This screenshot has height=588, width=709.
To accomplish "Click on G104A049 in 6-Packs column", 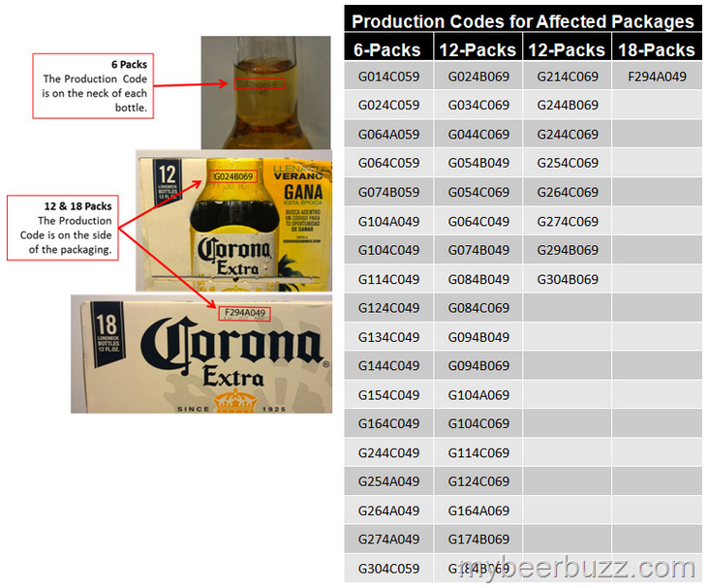I will click(388, 222).
